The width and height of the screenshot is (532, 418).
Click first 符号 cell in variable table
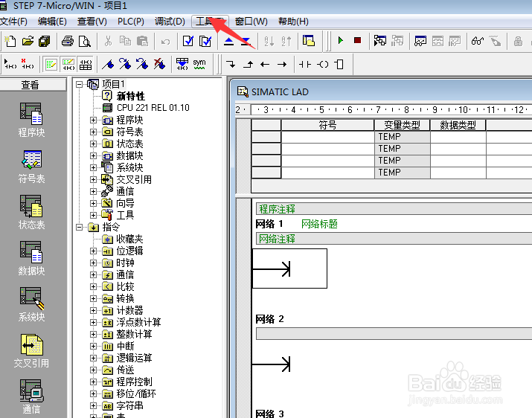(x=327, y=137)
